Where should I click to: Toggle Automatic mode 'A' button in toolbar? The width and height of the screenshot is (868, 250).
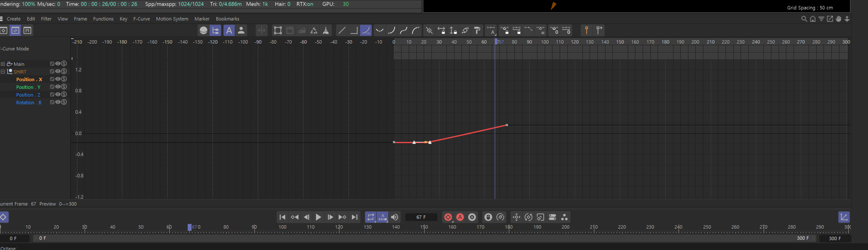(229, 30)
